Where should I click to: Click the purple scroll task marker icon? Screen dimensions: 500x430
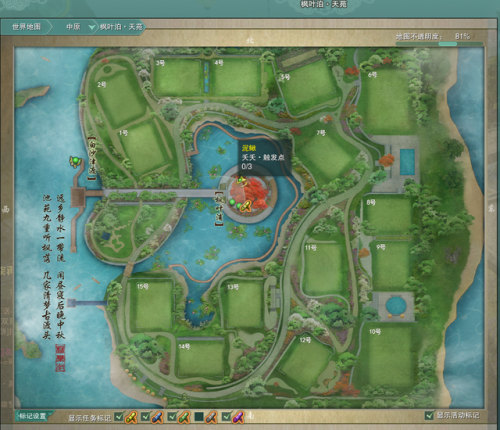(x=238, y=417)
